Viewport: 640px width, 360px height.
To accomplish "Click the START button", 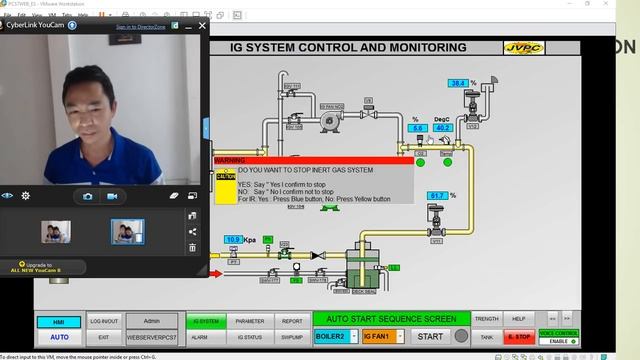I will tap(430, 336).
